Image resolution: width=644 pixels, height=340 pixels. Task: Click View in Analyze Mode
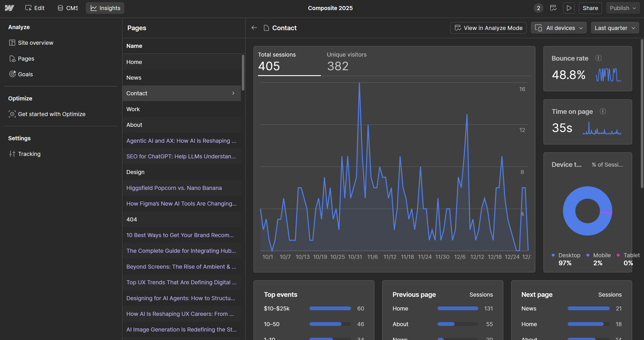click(x=488, y=28)
